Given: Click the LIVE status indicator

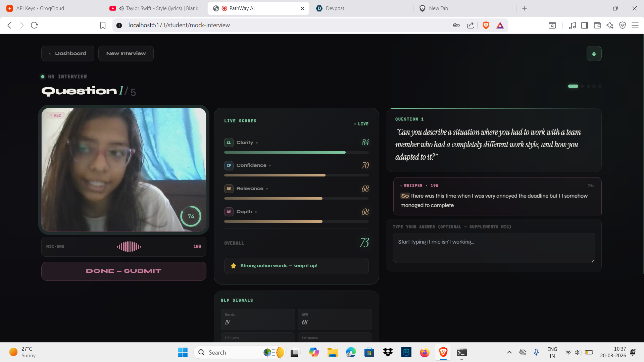Looking at the screenshot, I should click(x=361, y=124).
